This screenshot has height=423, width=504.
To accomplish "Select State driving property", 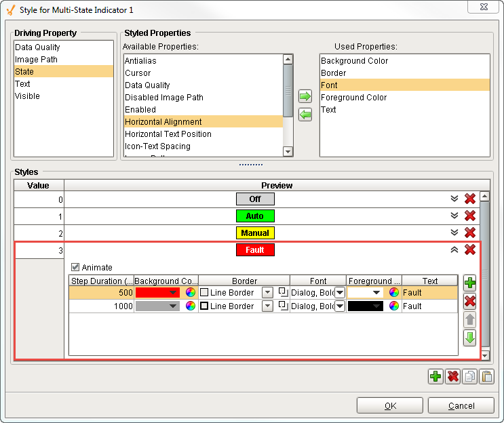I will 64,72.
